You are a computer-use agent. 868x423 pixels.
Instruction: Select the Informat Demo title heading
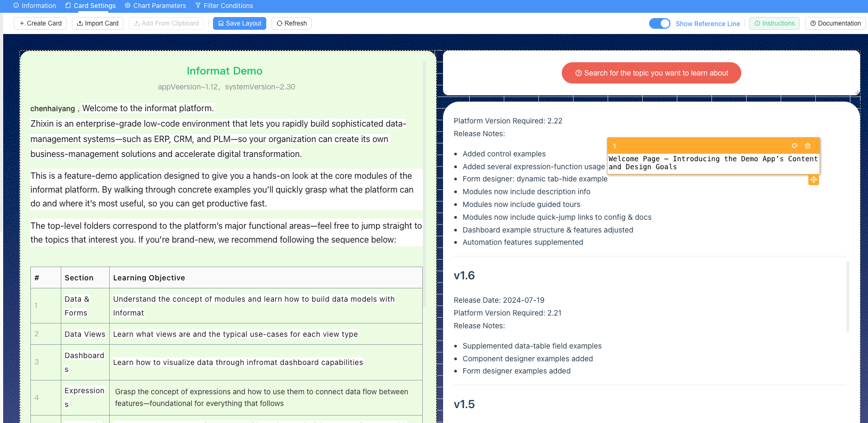(224, 71)
